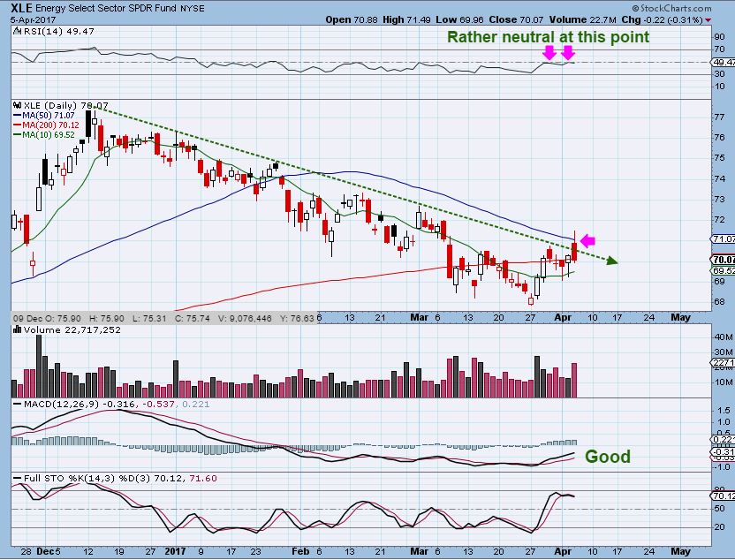This screenshot has width=735, height=560.
Task: Click "V: 9,076,446" in the data readout bar
Action: coord(246,319)
